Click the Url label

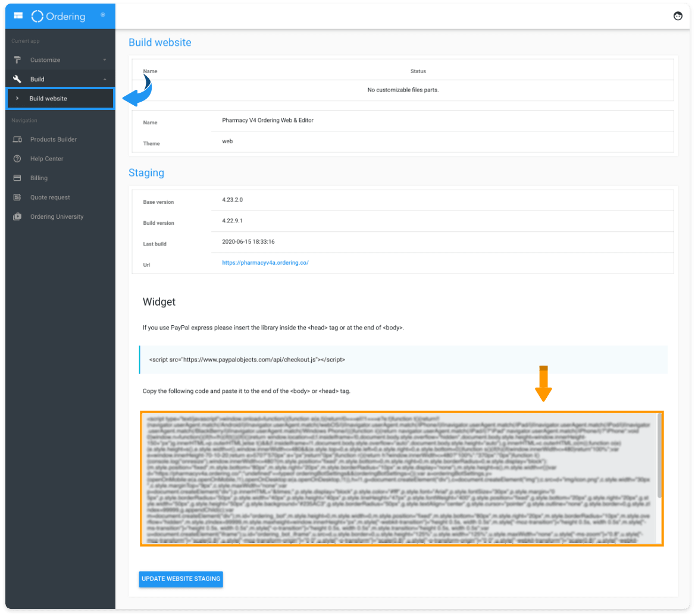[147, 265]
